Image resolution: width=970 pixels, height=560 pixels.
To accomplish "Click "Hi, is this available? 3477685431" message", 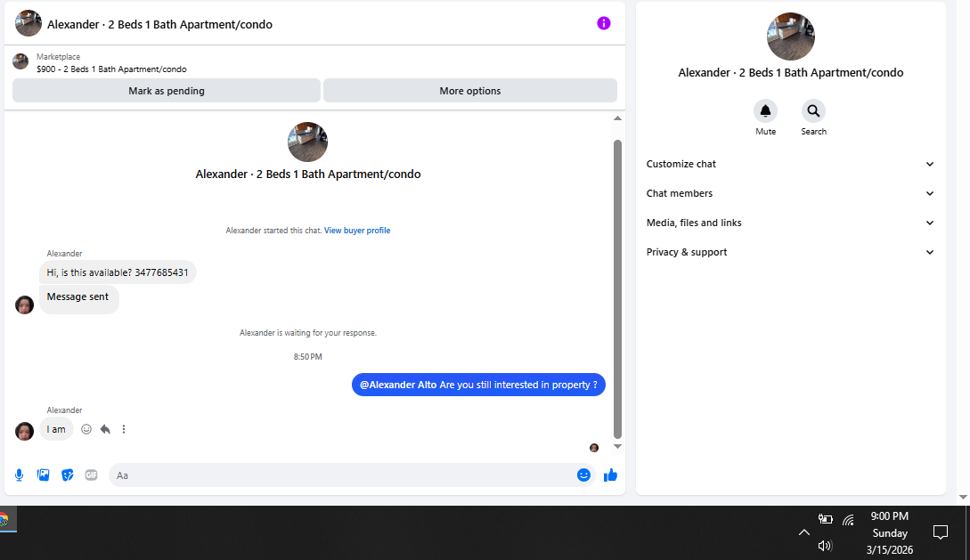I will click(x=118, y=272).
